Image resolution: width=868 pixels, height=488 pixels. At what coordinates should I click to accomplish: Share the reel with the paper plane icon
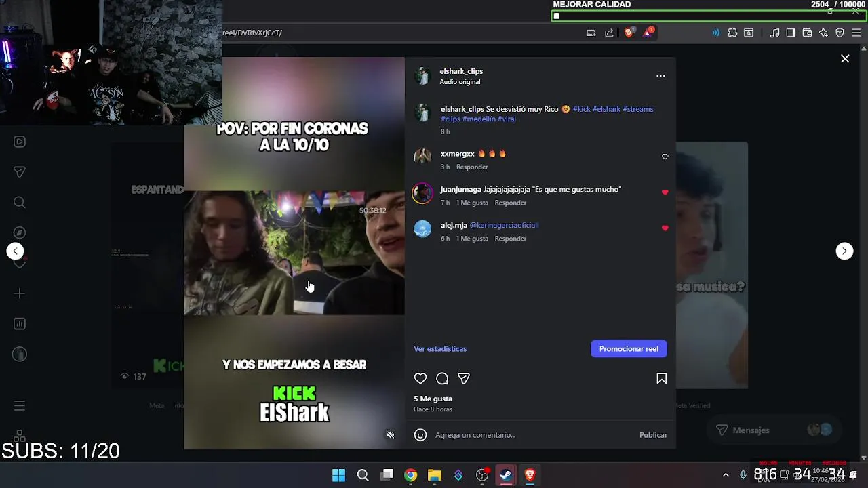tap(464, 379)
